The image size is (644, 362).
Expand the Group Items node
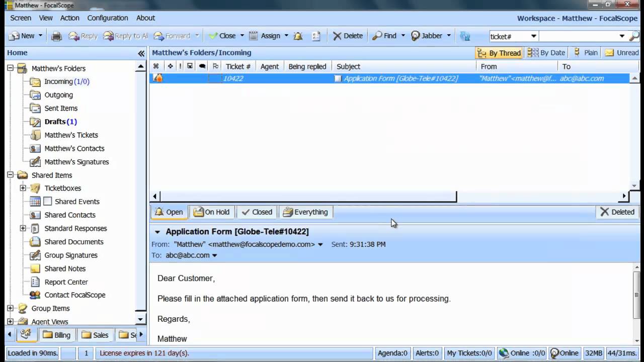pyautogui.click(x=10, y=308)
